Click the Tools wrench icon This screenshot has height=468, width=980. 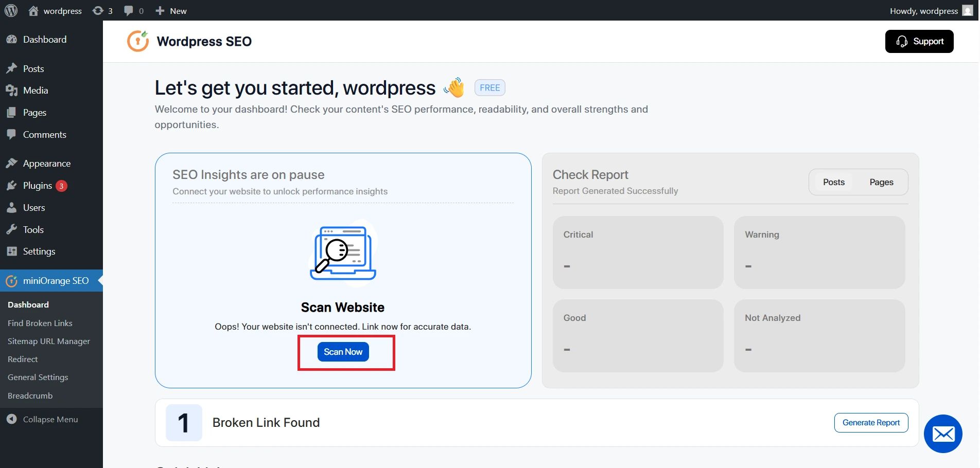click(12, 229)
